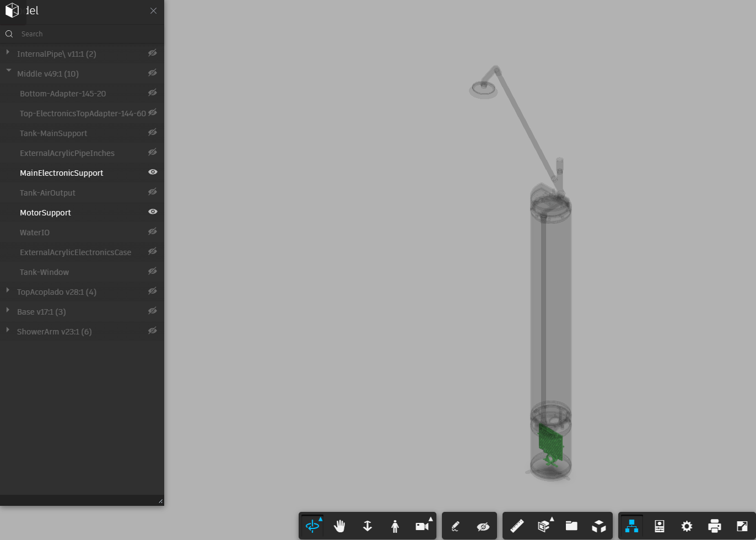Viewport: 756px width, 540px height.
Task: Show the InternalPipe v11:1 component
Action: pyautogui.click(x=153, y=53)
